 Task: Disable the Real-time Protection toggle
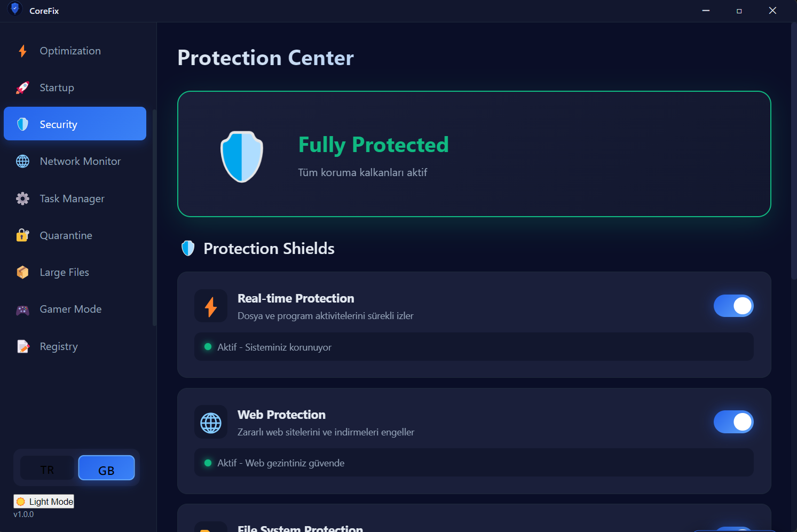pos(733,306)
